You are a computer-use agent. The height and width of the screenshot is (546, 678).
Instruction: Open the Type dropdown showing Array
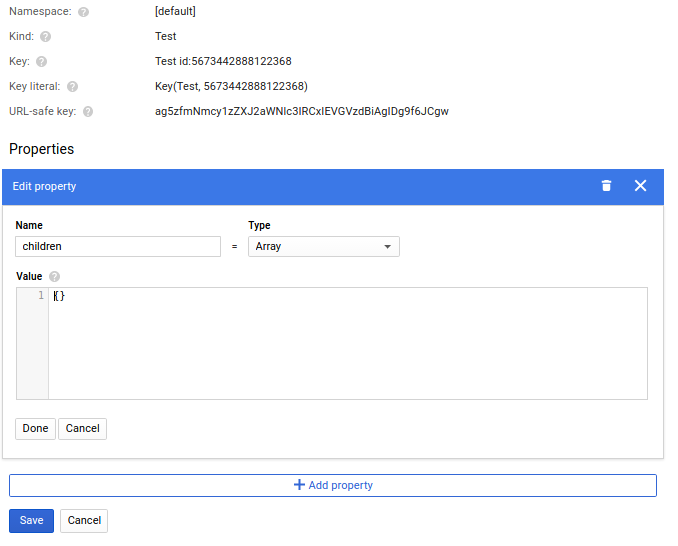pos(324,246)
